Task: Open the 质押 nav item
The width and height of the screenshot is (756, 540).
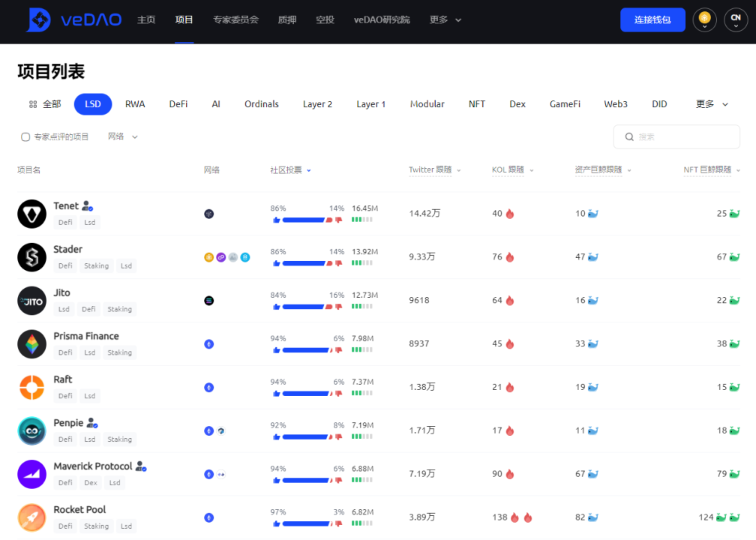Action: tap(286, 19)
